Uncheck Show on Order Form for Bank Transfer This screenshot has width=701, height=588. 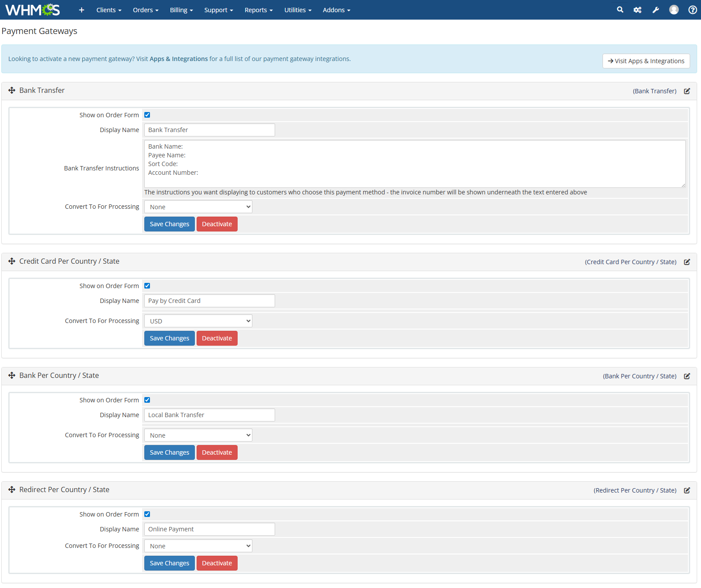click(x=147, y=115)
